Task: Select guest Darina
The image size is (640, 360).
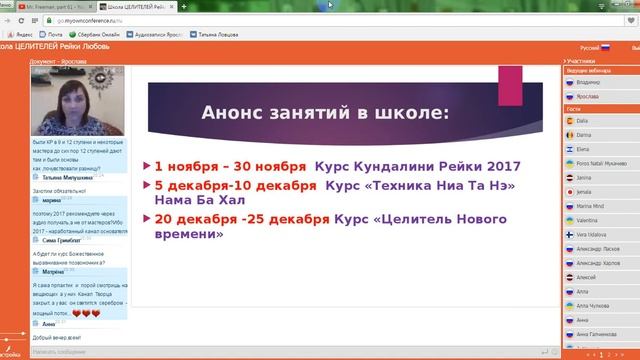Action: 602,135
